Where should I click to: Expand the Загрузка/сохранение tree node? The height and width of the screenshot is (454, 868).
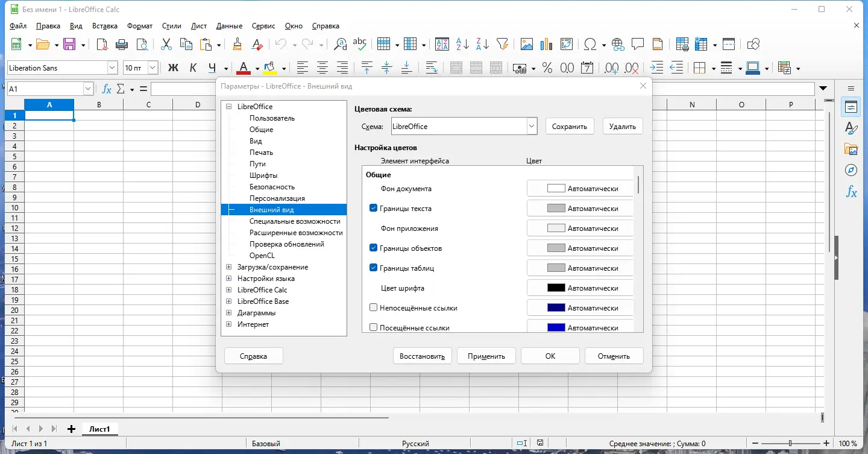tap(229, 267)
